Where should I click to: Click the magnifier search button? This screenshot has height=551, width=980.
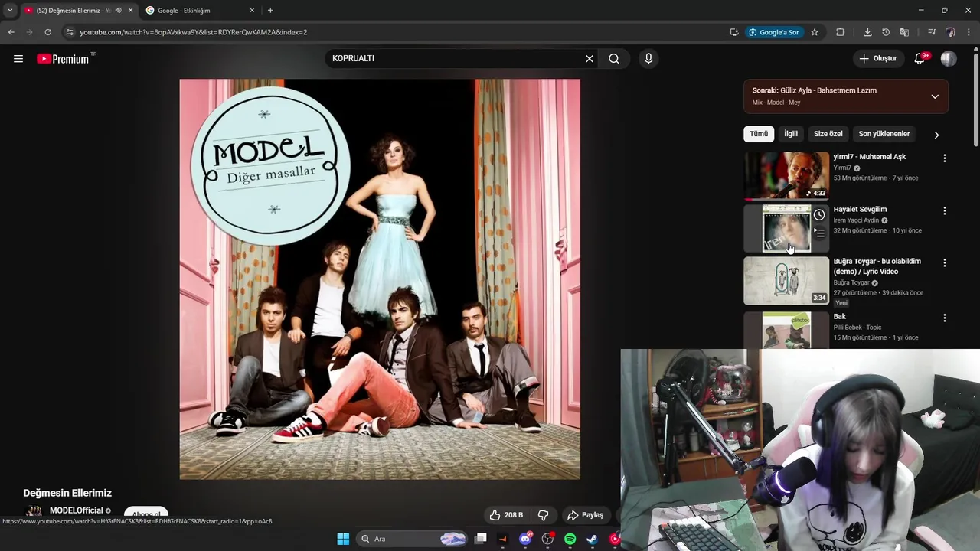[x=614, y=58]
